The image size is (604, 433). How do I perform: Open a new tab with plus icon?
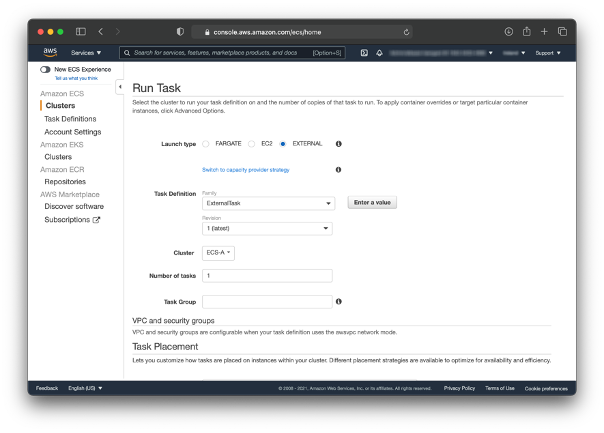[544, 32]
